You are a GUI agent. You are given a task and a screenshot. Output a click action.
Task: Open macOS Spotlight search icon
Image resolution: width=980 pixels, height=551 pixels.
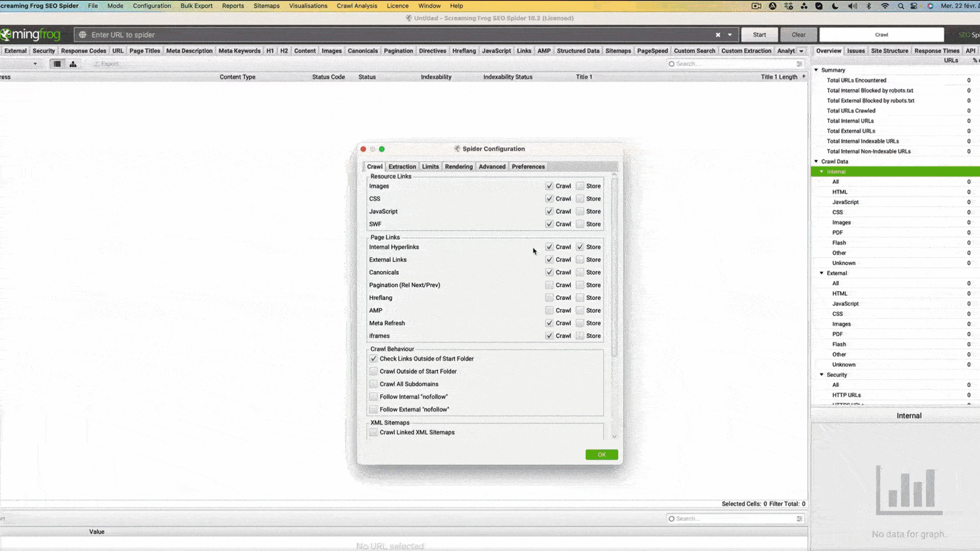pyautogui.click(x=901, y=6)
